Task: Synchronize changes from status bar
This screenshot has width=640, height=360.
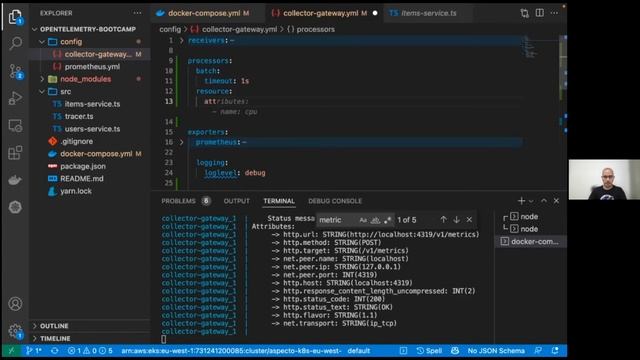Action: (54, 351)
